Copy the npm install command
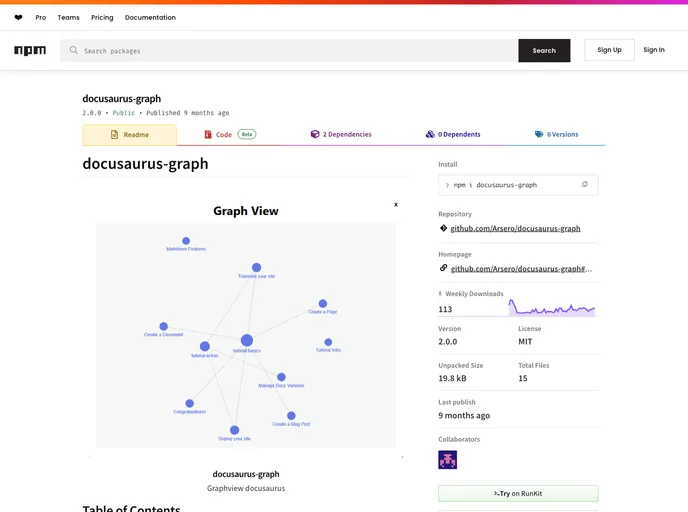The height and width of the screenshot is (512, 688). pos(584,184)
